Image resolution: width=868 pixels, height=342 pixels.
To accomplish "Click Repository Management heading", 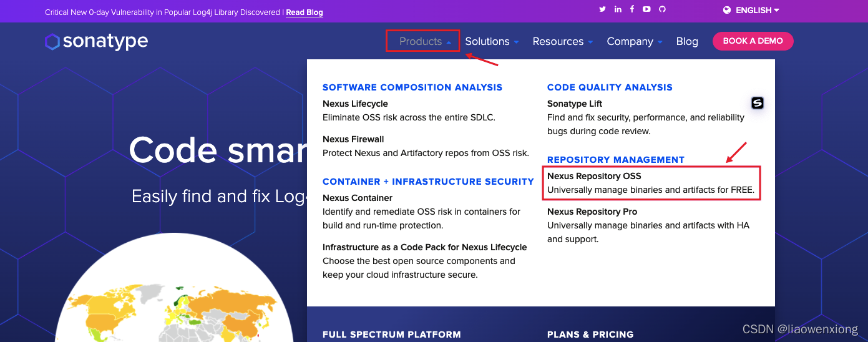I will 616,160.
